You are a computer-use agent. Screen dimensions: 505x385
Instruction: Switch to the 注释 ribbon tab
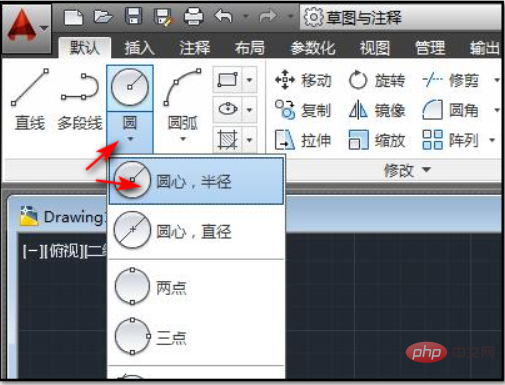(195, 48)
